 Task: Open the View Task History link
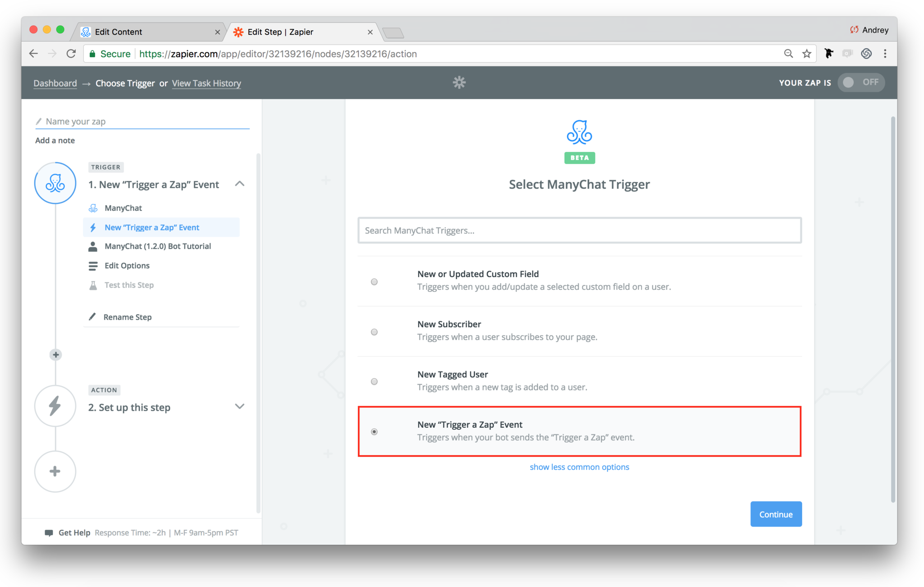tap(207, 83)
